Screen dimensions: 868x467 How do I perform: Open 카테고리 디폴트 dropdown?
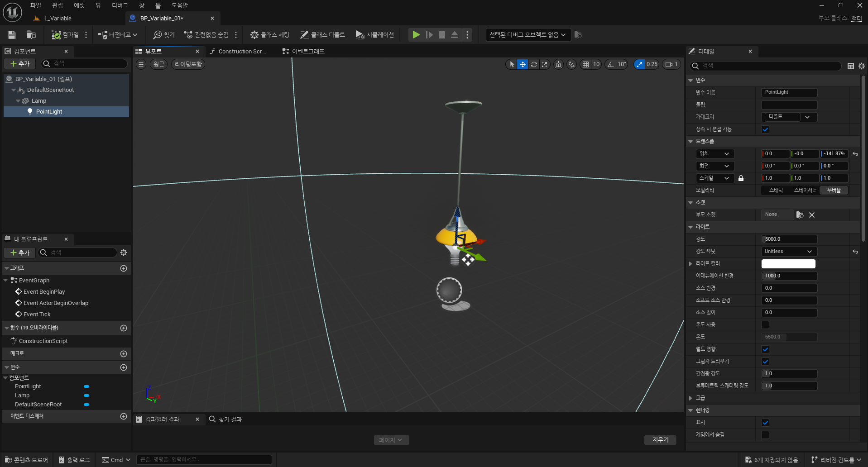789,117
